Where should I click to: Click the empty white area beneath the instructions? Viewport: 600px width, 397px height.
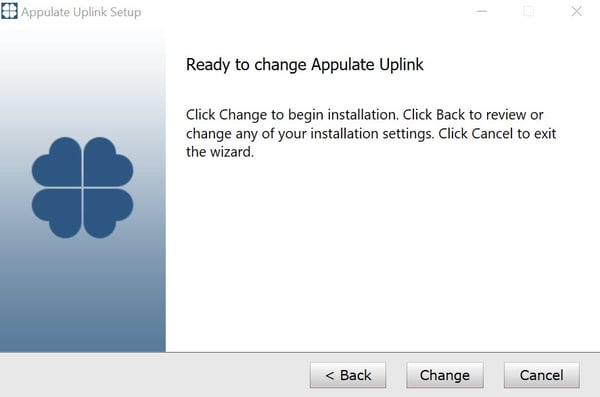[x=383, y=253]
